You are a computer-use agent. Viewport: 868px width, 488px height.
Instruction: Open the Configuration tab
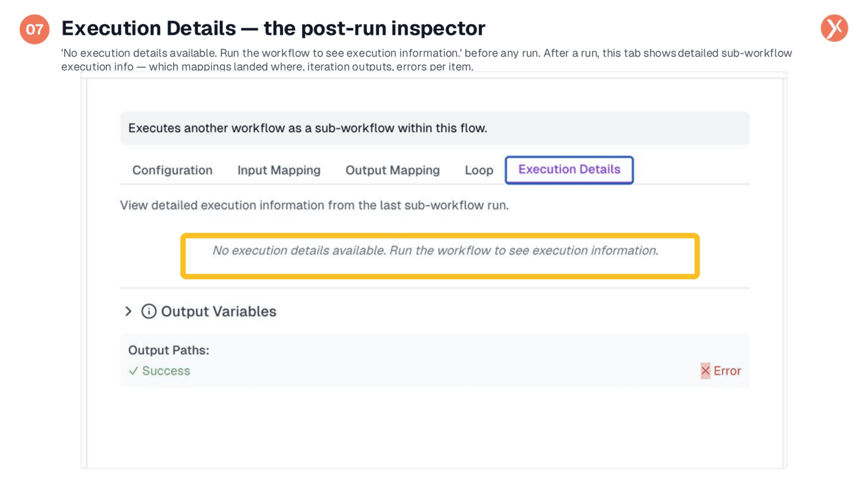(172, 170)
